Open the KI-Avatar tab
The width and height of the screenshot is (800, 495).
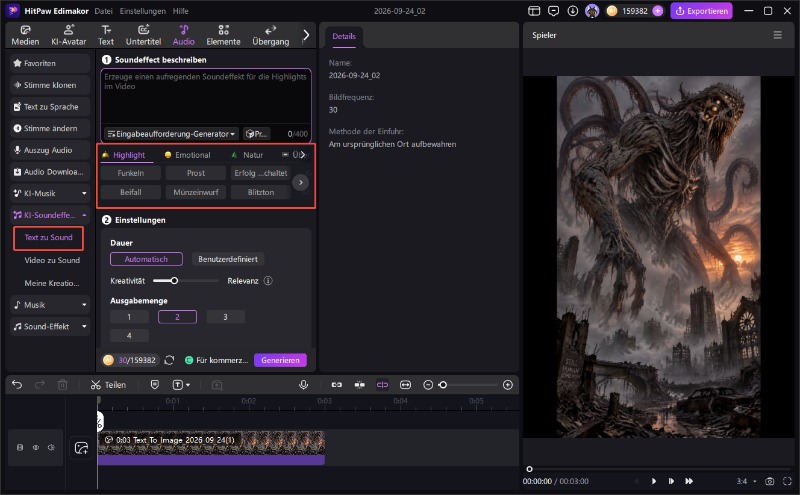click(68, 35)
